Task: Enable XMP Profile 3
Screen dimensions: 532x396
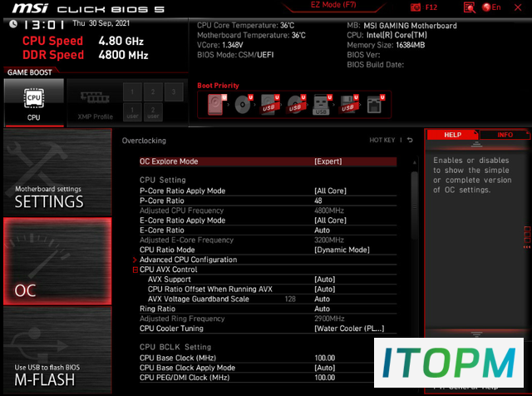Action: point(174,92)
